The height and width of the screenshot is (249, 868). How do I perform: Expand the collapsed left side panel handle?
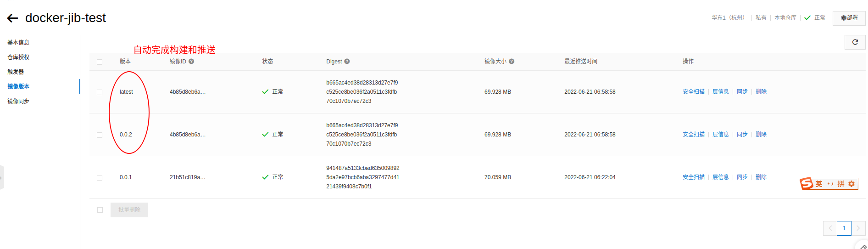coord(1,177)
